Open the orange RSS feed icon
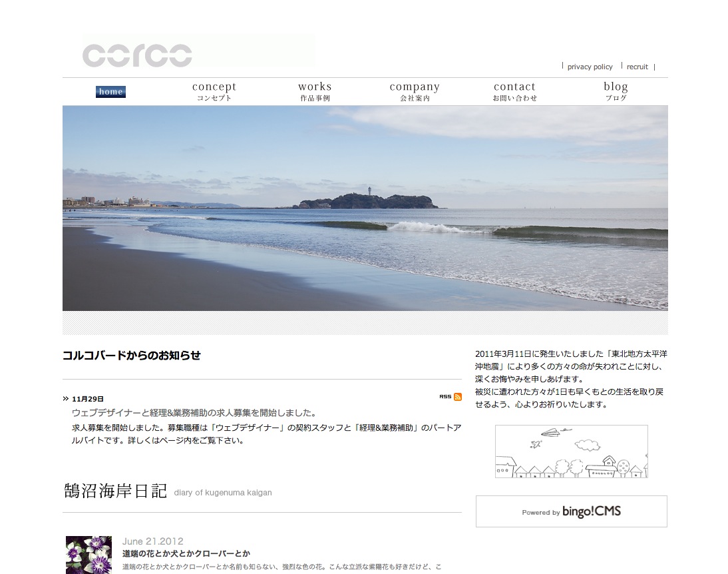The image size is (728, 574). pos(458,397)
